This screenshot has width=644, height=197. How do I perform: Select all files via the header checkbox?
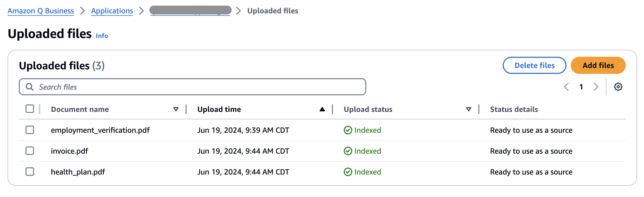(29, 109)
